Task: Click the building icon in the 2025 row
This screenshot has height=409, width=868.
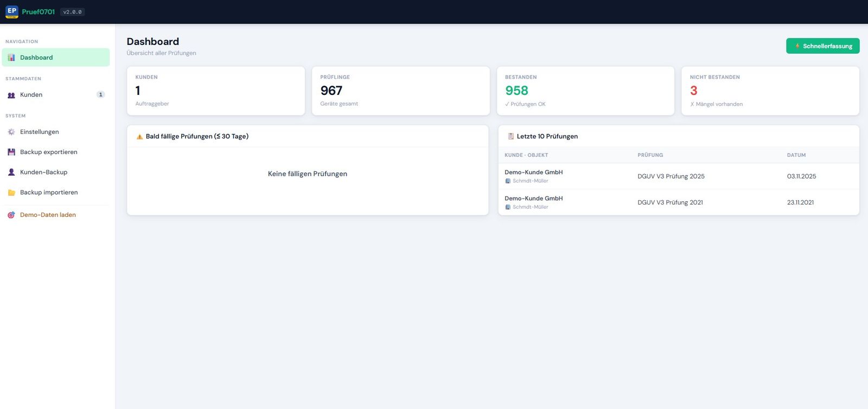Action: [508, 181]
